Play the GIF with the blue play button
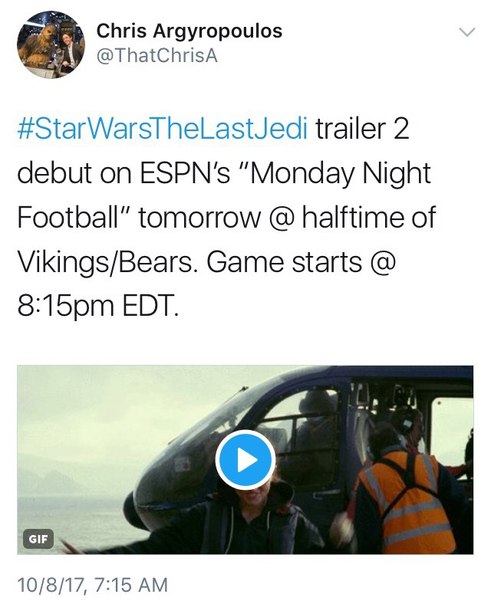This screenshot has width=491, height=604. click(x=245, y=460)
